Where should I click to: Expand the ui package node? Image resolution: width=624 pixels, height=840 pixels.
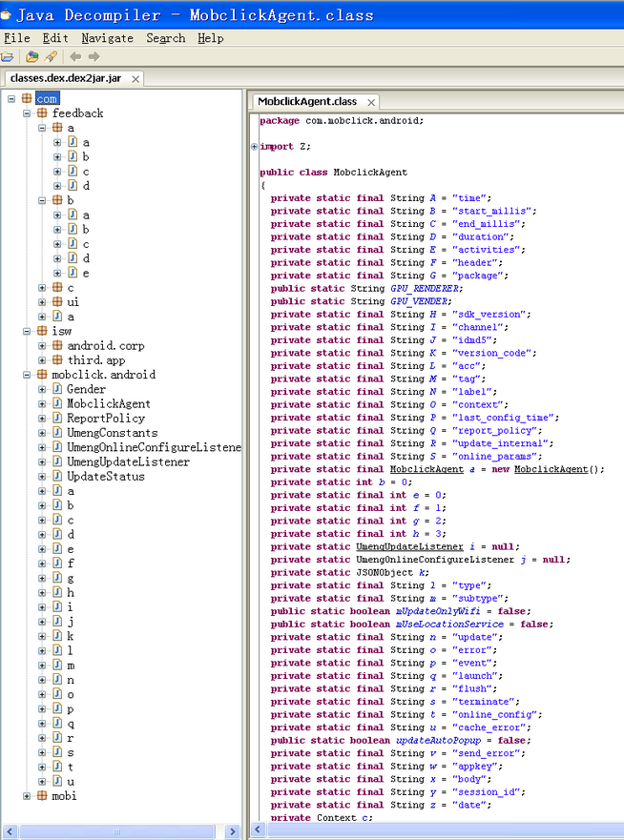point(42,302)
